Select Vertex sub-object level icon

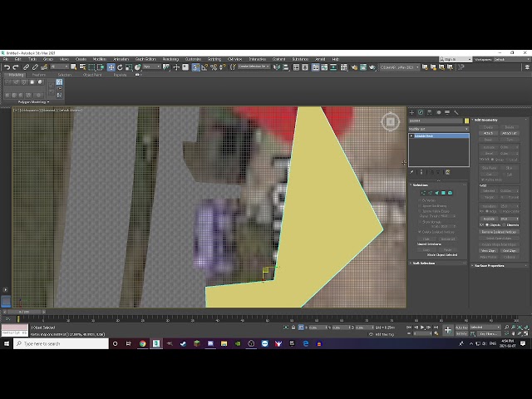[x=423, y=193]
